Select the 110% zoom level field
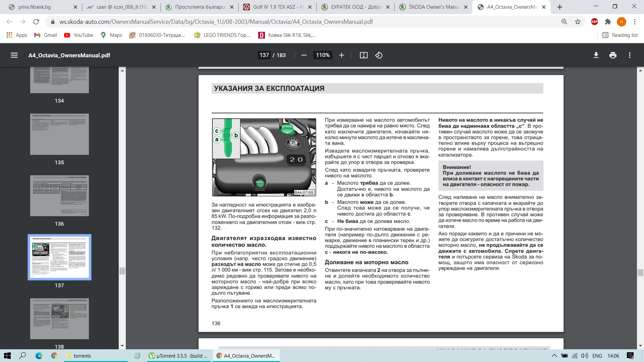The width and height of the screenshot is (644, 362). 322,55
